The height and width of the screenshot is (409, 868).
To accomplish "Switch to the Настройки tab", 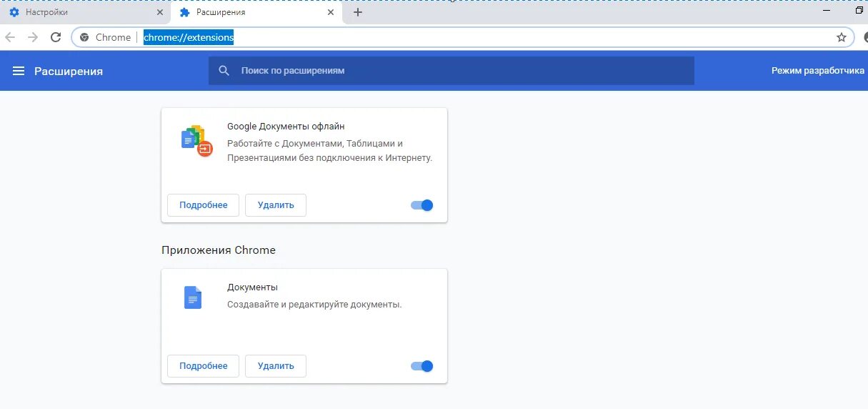I will pyautogui.click(x=85, y=13).
